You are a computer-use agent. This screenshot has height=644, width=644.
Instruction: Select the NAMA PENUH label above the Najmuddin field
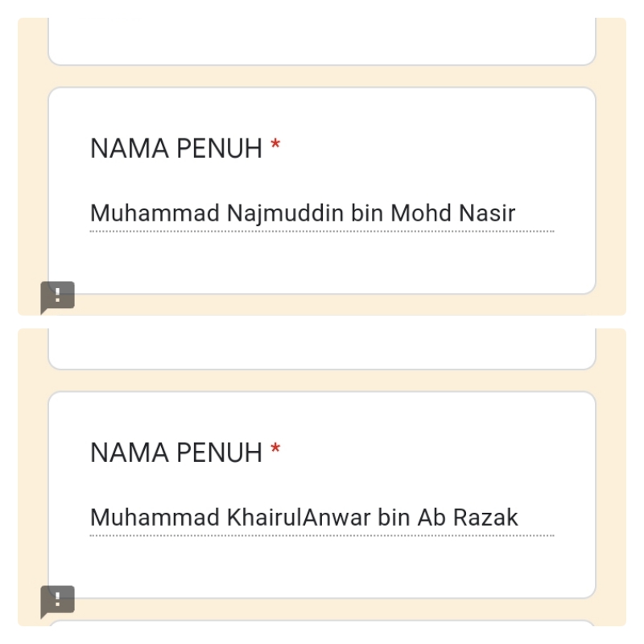[176, 148]
